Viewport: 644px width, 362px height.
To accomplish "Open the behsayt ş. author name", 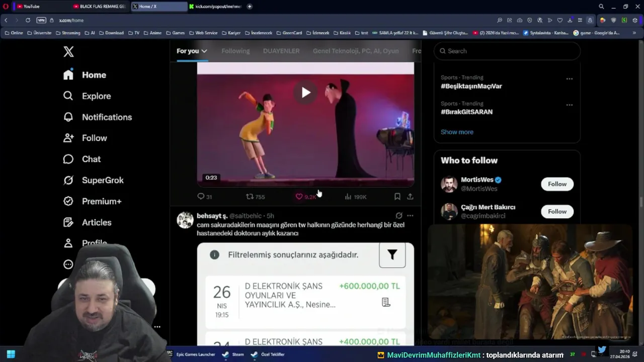I will click(x=212, y=216).
